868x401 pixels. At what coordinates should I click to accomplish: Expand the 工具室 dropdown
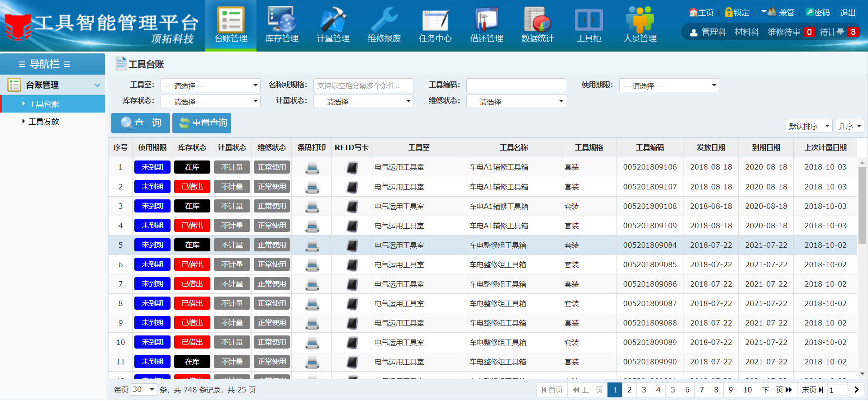(x=211, y=85)
